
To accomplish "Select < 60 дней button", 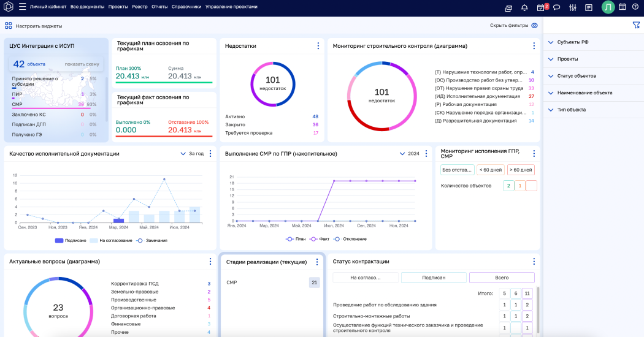I will tap(491, 170).
